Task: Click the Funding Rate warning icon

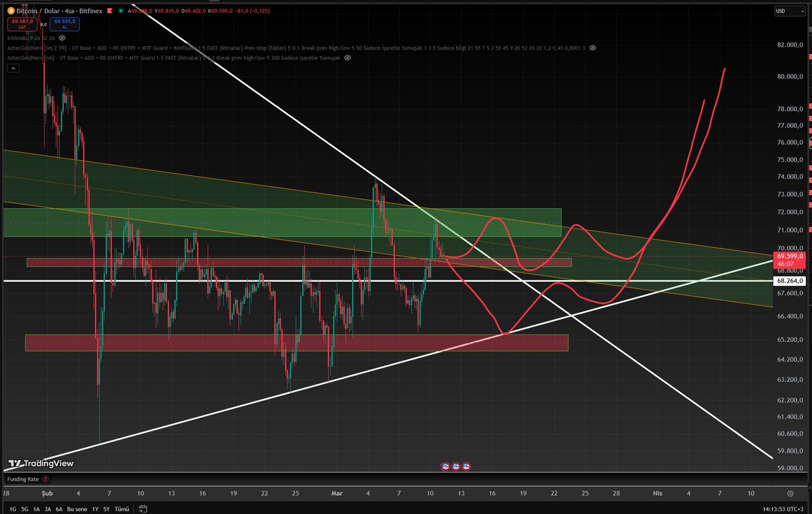Action: [45, 479]
